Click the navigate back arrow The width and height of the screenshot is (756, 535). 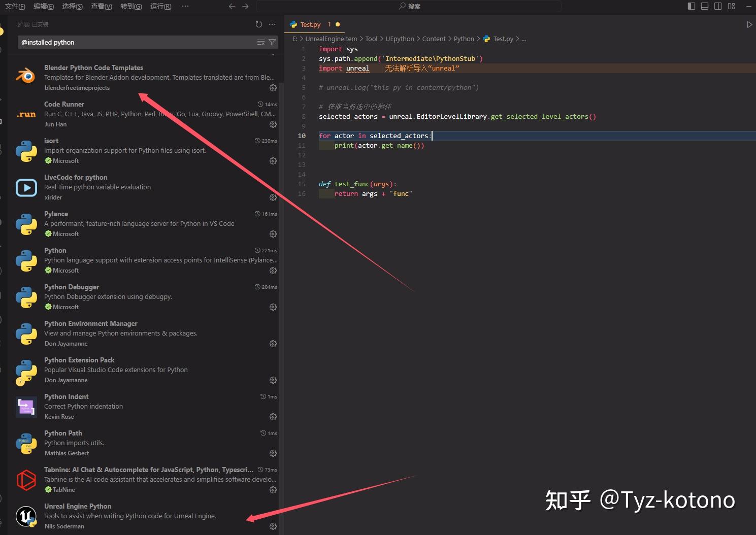(232, 6)
